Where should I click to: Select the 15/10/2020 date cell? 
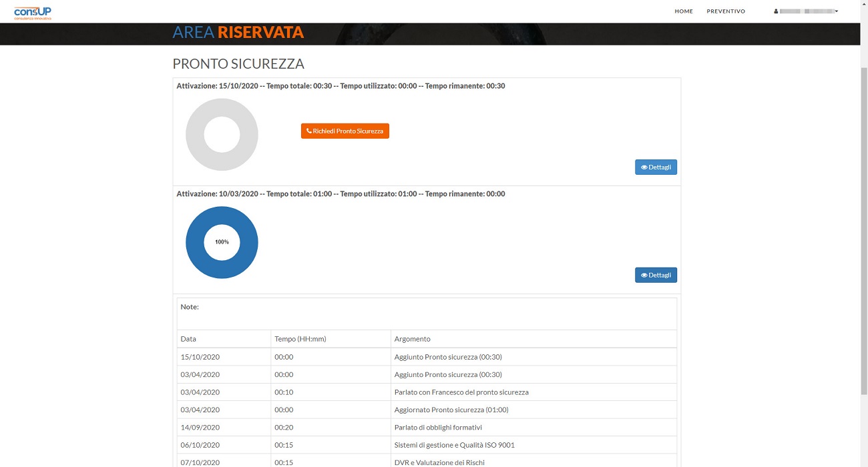pyautogui.click(x=224, y=357)
